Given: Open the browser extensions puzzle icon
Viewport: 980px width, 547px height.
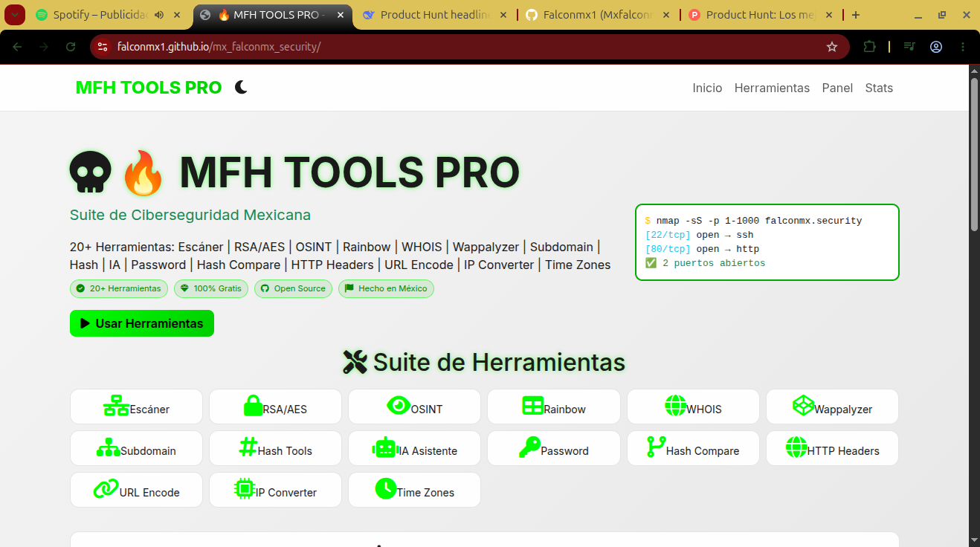Looking at the screenshot, I should pyautogui.click(x=869, y=47).
